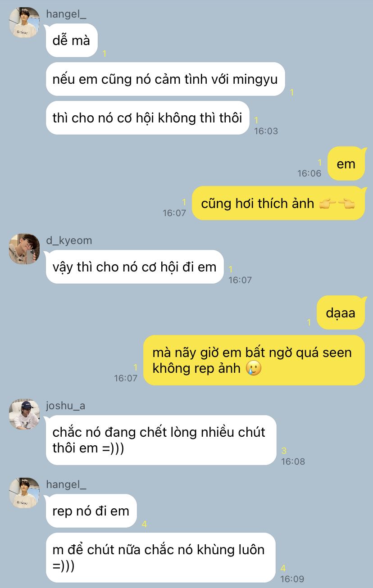Select 'vậy thì cho nó cơ hội đi em' message
Image resolution: width=373 pixels, height=588 pixels.
click(135, 267)
